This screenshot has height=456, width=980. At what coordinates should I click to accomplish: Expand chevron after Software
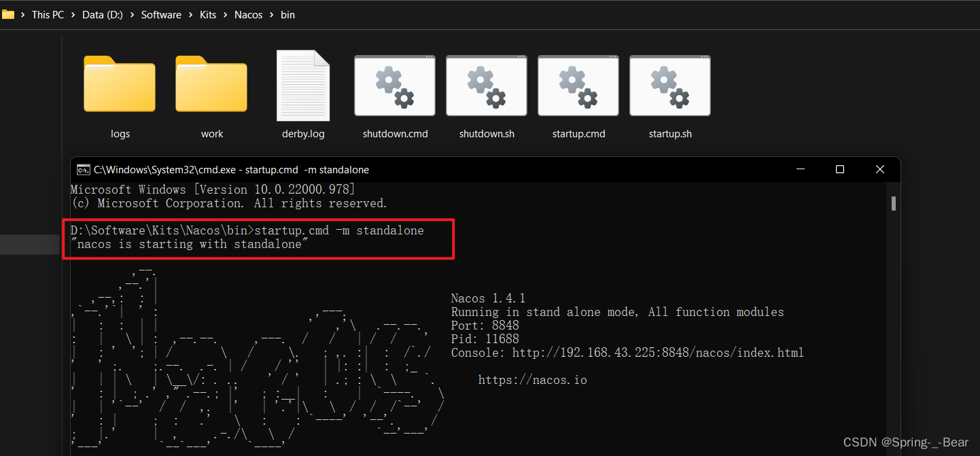191,14
